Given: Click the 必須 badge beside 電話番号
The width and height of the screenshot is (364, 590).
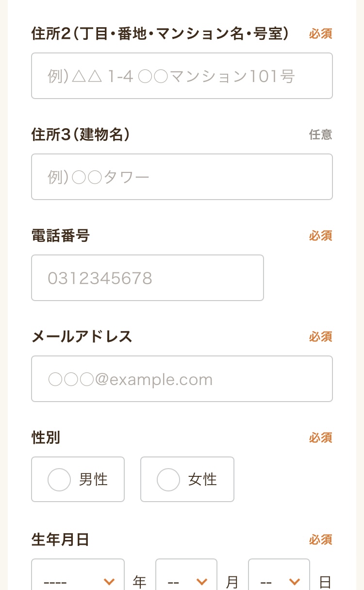Looking at the screenshot, I should click(320, 236).
